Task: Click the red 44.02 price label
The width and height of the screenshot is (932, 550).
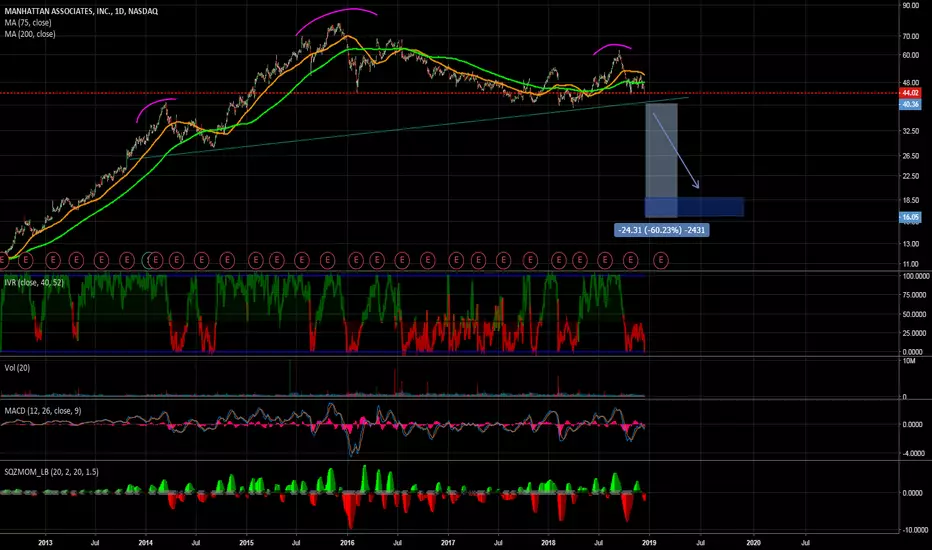Action: 910,93
